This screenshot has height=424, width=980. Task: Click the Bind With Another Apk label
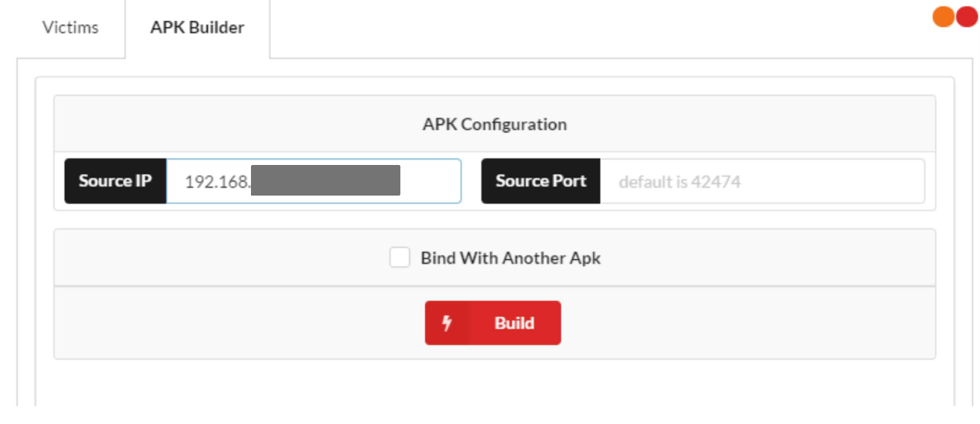pos(510,258)
